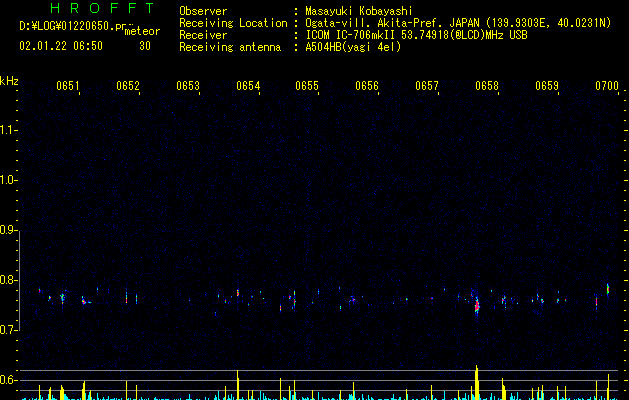Click the 0.8 kHz axis label
Viewport: 629px width, 400px height.
[9, 280]
